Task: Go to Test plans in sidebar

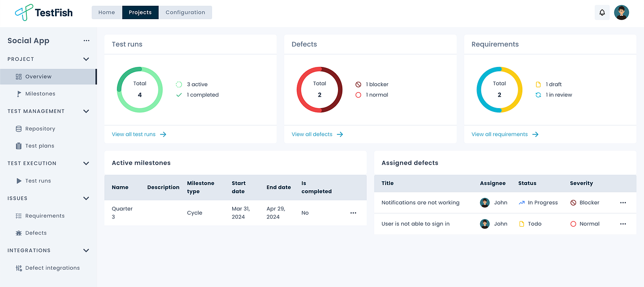Action: click(x=40, y=146)
